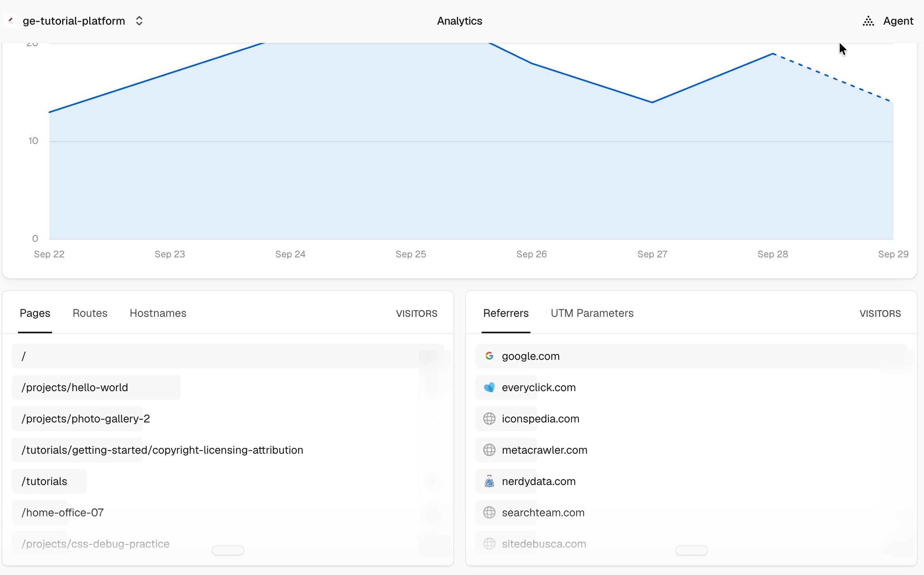Click the Sep 28 data point on chart
Screen dimensions: 924x575
click(773, 54)
